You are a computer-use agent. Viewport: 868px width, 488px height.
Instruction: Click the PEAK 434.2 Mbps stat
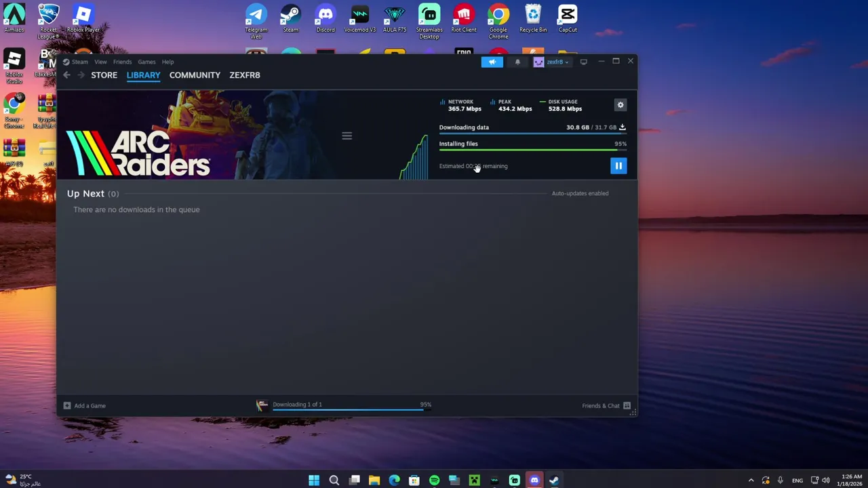[511, 105]
